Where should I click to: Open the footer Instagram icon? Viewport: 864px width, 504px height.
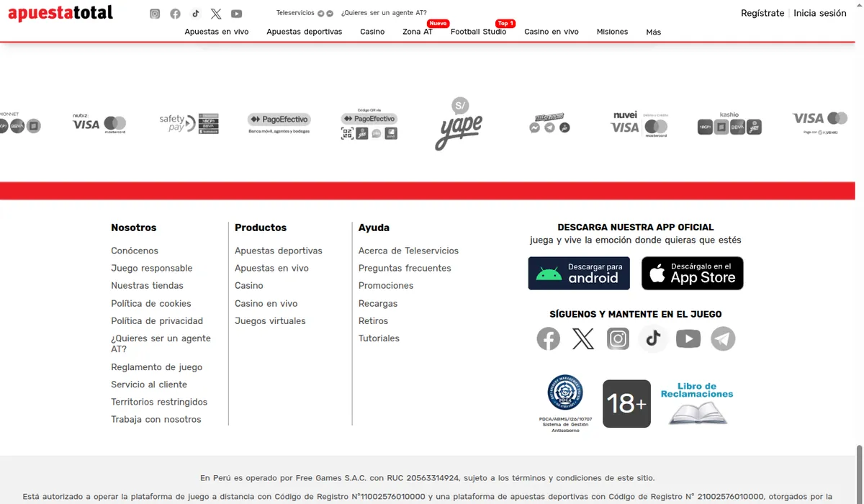click(x=618, y=338)
